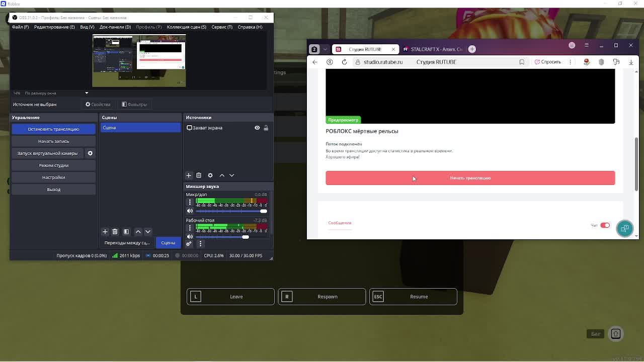644x362 pixels.
Task: Click the floating chat support icon
Action: pyautogui.click(x=625, y=229)
